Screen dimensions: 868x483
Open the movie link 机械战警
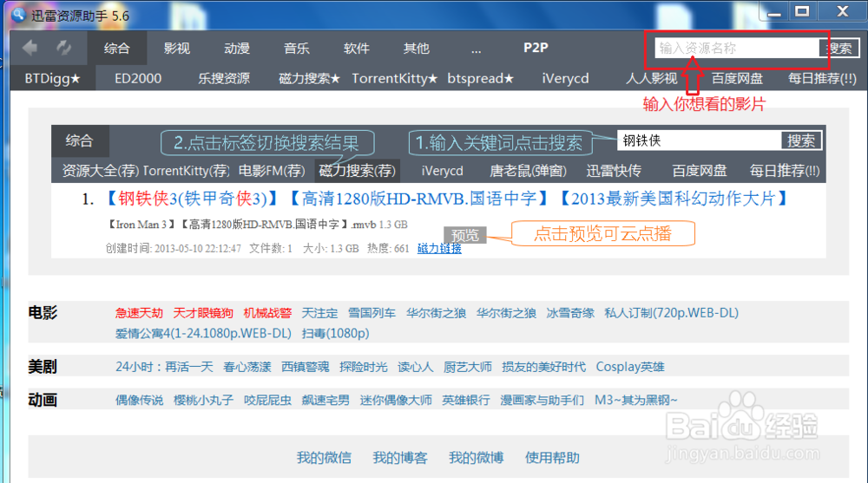click(x=267, y=313)
